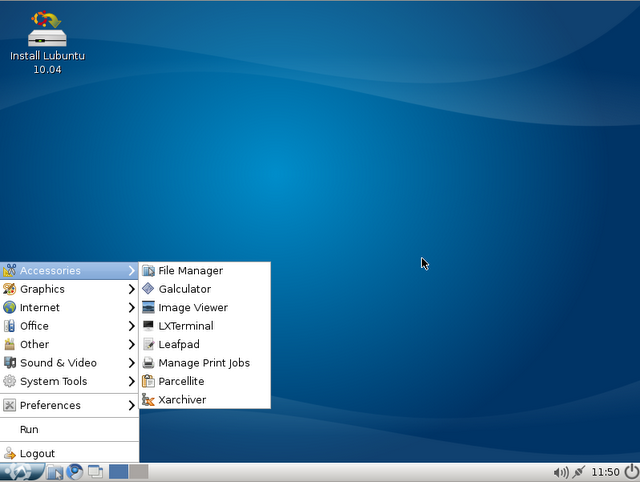Image resolution: width=640 pixels, height=482 pixels.
Task: Open the Chromium browser taskbar launcher
Action: point(75,472)
